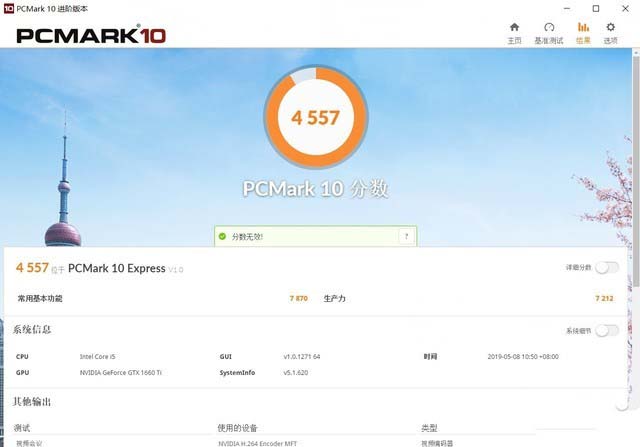
Task: Click the 视频编码器 type cell
Action: click(x=437, y=443)
